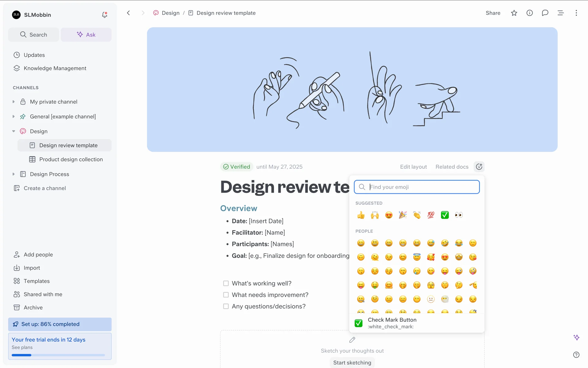This screenshot has height=368, width=588.
Task: Expand the My private channel tree
Action: pyautogui.click(x=13, y=102)
